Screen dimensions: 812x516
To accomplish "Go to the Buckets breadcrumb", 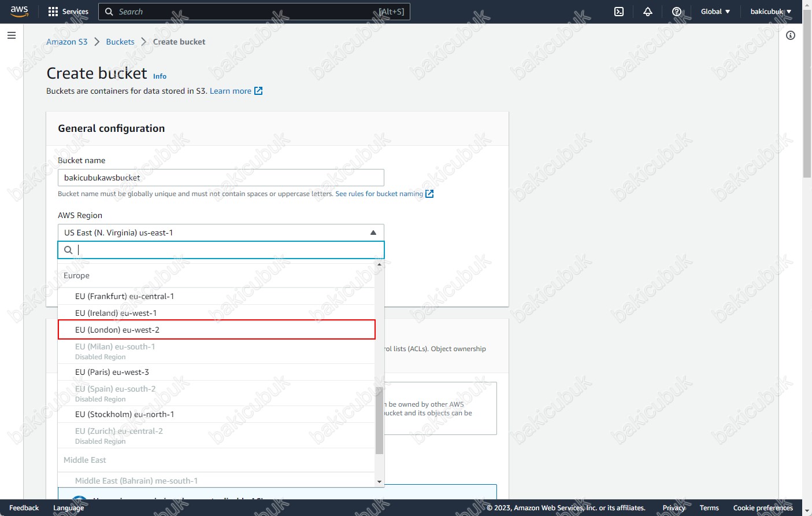I will coord(120,42).
